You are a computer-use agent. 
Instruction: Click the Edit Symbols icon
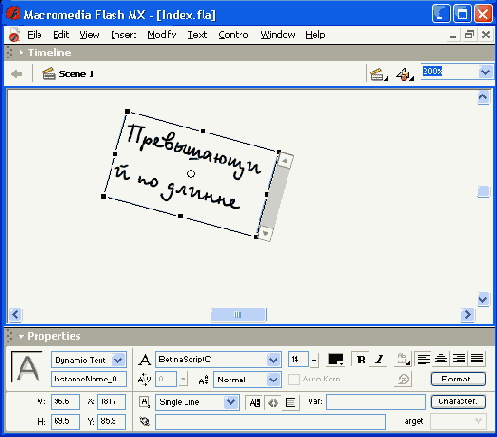[x=405, y=74]
